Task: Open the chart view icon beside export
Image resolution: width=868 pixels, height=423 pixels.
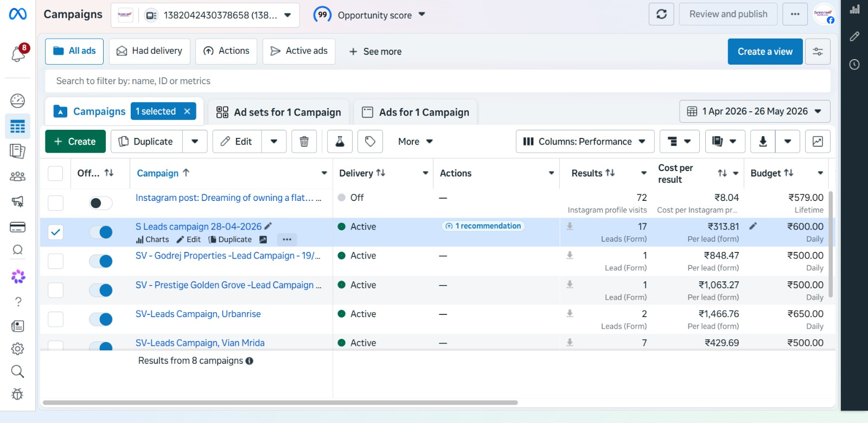Action: pos(818,142)
